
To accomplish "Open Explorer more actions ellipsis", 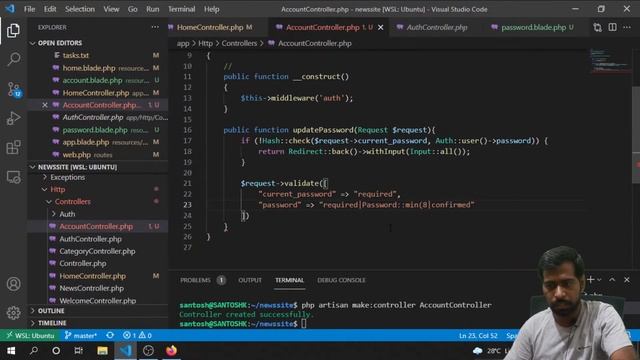I will [x=155, y=27].
